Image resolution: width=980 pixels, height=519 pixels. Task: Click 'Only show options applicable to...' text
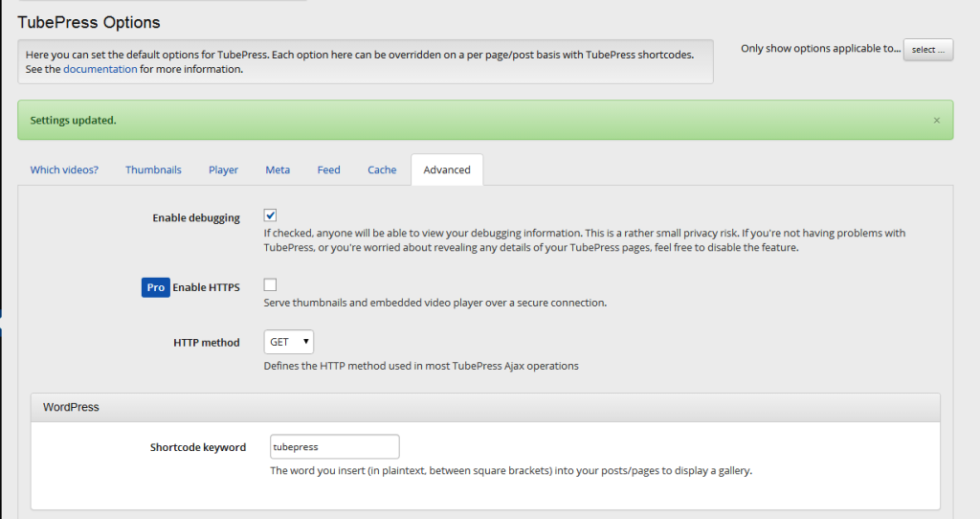click(820, 49)
